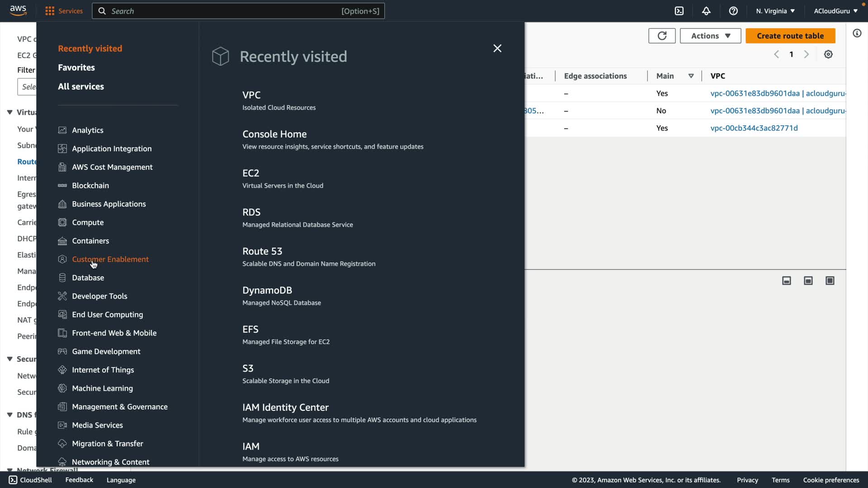Close the Services menu panel
Image resolution: width=868 pixels, height=488 pixels.
pos(497,48)
